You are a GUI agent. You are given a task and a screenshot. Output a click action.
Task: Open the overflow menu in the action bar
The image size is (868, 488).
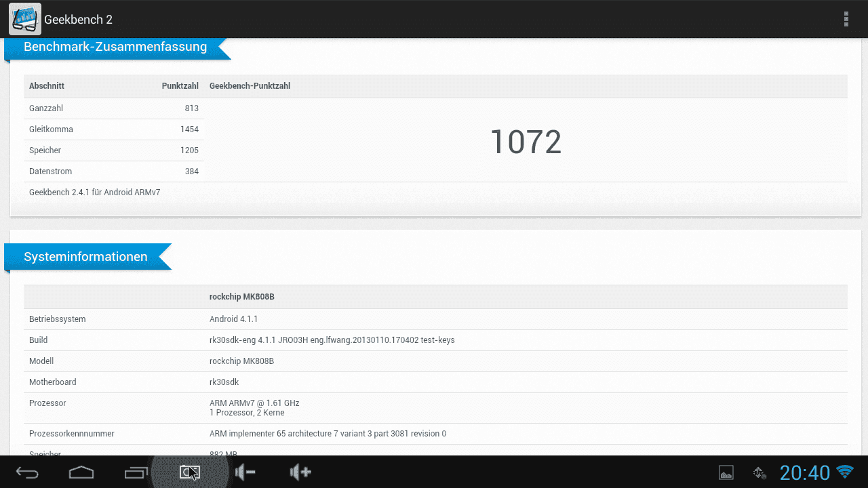[846, 19]
